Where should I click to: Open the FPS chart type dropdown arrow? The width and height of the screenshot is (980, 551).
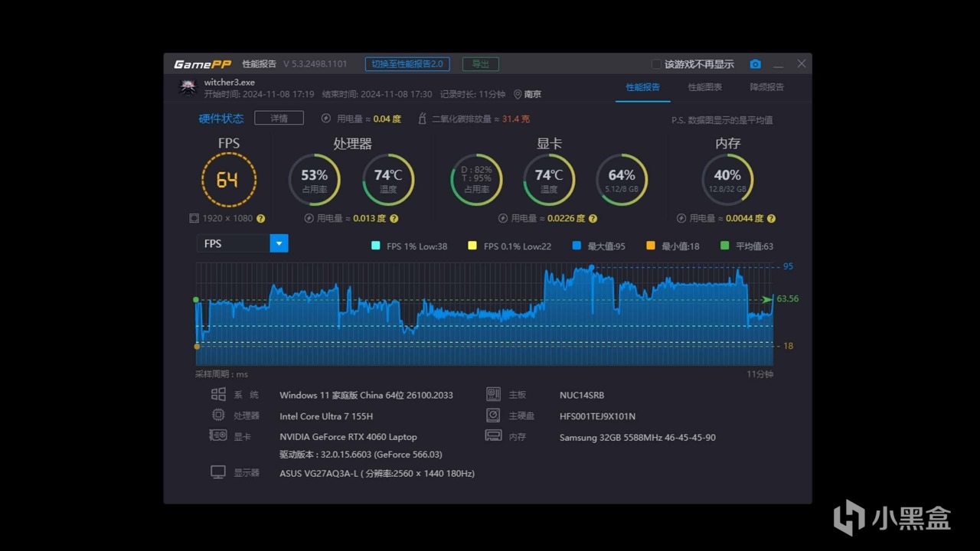[x=279, y=243]
